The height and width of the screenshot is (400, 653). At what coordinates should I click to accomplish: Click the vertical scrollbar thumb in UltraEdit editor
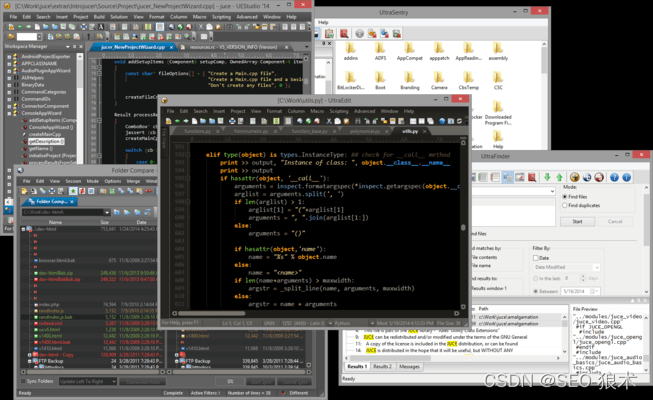[x=463, y=228]
